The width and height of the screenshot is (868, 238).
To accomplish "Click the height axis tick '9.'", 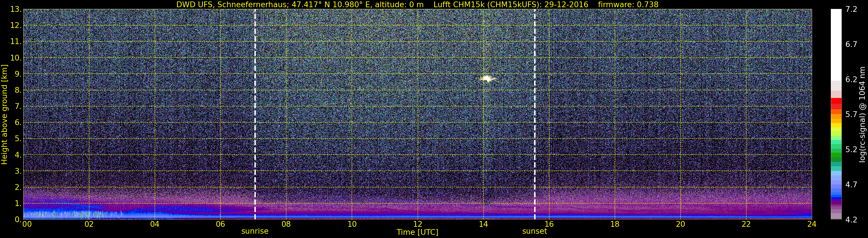I will 18,74.
